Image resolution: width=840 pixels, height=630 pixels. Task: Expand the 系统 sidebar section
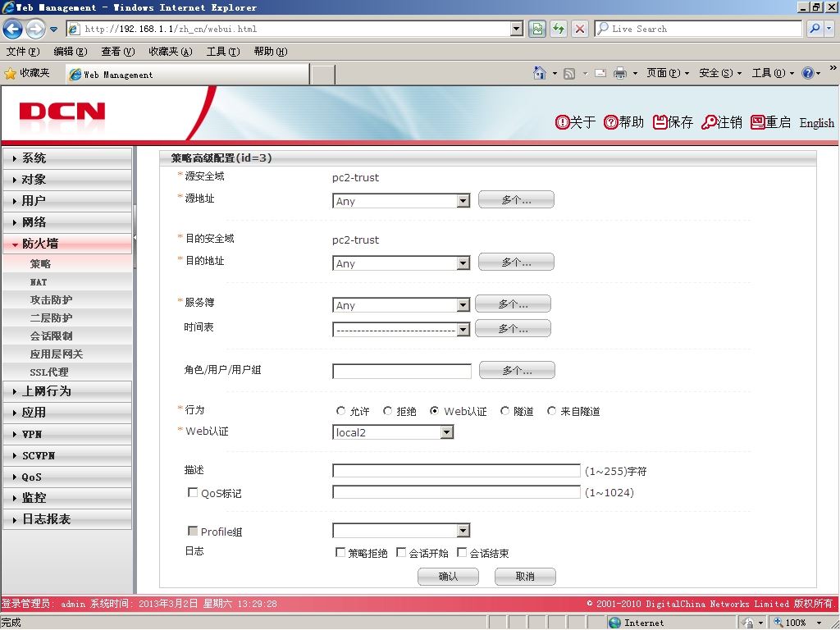(67, 158)
